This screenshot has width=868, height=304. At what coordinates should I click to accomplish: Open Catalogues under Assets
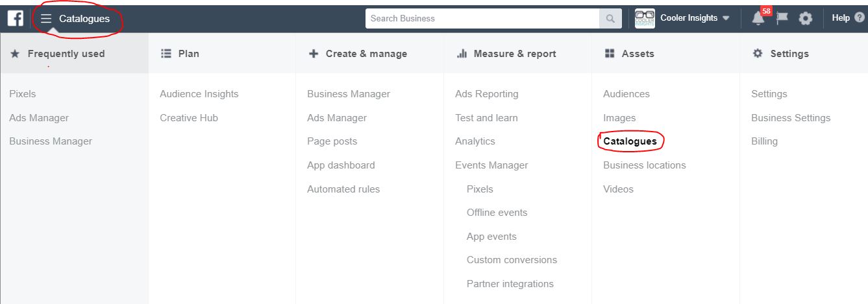(x=630, y=141)
